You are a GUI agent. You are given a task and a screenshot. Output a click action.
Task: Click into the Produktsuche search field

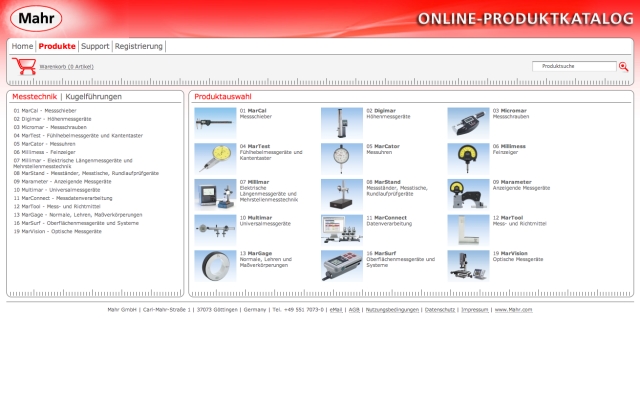click(x=573, y=66)
